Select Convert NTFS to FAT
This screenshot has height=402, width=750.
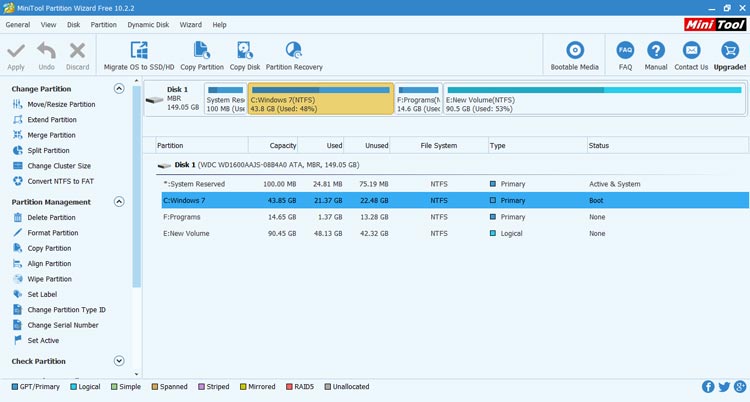(x=54, y=181)
